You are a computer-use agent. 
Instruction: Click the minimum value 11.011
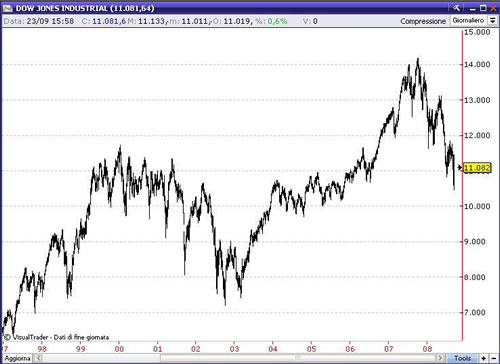195,21
